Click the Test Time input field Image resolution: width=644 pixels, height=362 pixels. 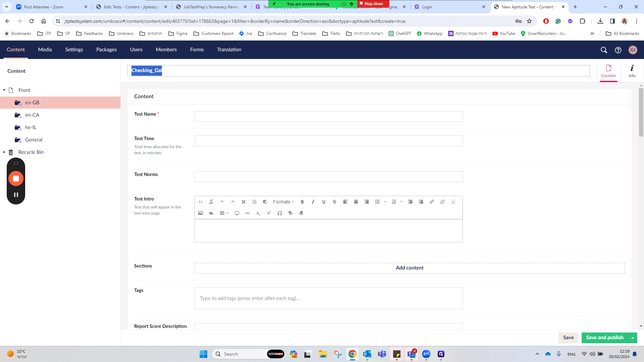(x=329, y=141)
